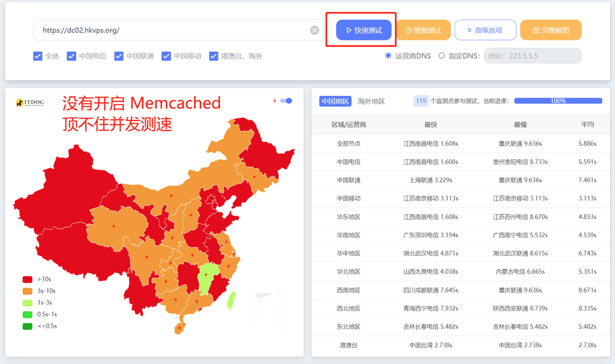Click the custom DNS input field
The height and width of the screenshot is (364, 615).
click(x=533, y=56)
